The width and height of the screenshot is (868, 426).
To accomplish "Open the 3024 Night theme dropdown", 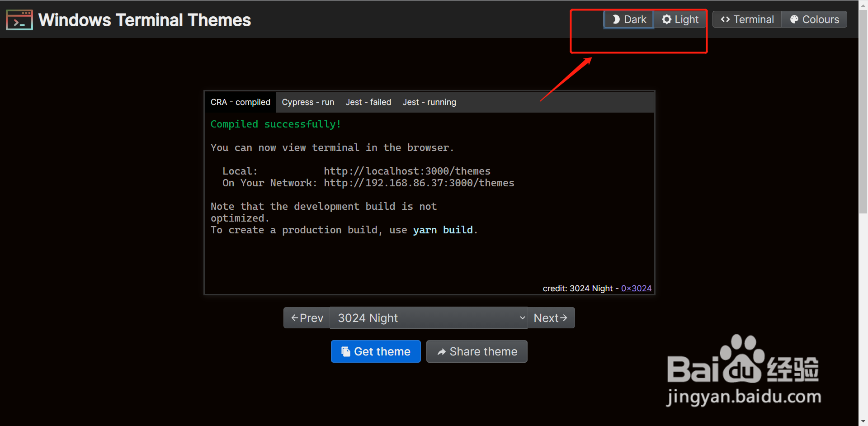I will click(x=428, y=317).
